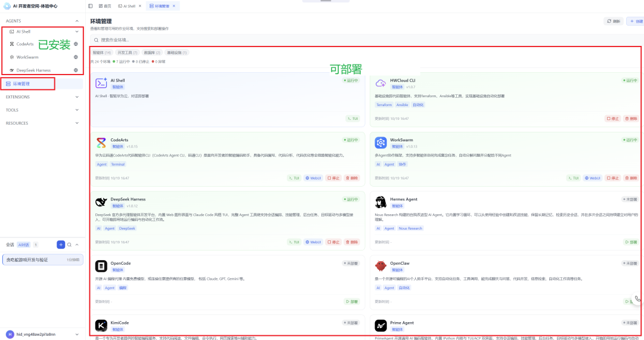Screen dimensions: 644x340
Task: Open TUI for DeepSeek Harness card
Action: [293, 242]
